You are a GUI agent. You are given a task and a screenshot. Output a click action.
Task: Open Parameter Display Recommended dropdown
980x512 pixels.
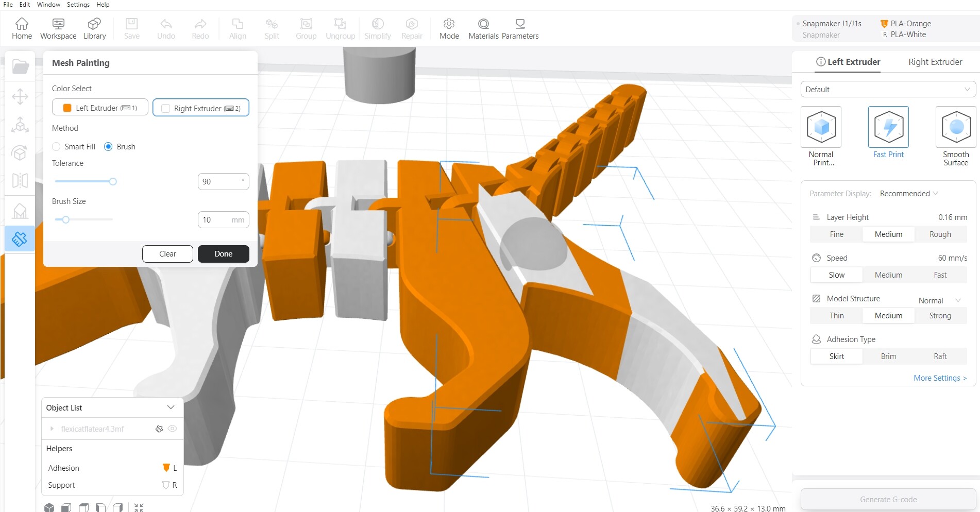[908, 194]
